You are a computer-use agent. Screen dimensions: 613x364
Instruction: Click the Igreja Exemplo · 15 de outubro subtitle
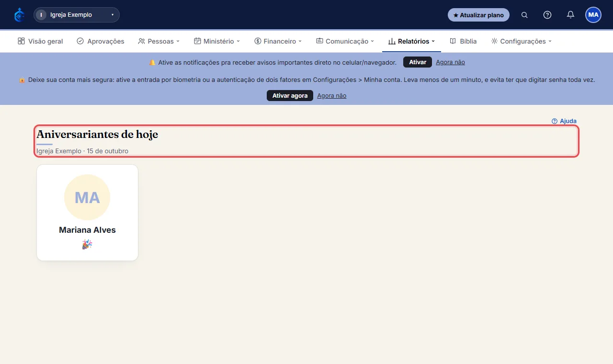[82, 151]
